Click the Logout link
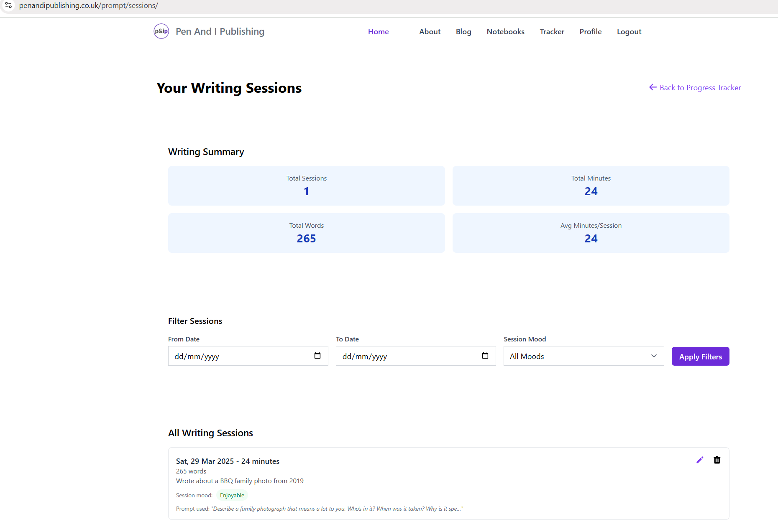Screen dimensions: 778x532 pos(629,32)
